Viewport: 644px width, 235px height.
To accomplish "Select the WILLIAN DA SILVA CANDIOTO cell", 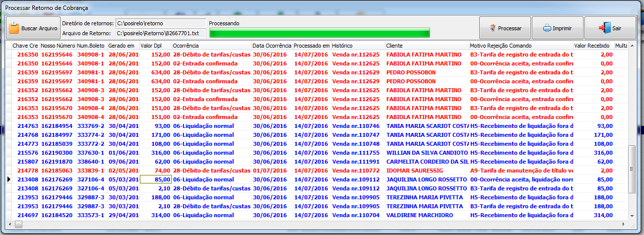I will coord(426,153).
